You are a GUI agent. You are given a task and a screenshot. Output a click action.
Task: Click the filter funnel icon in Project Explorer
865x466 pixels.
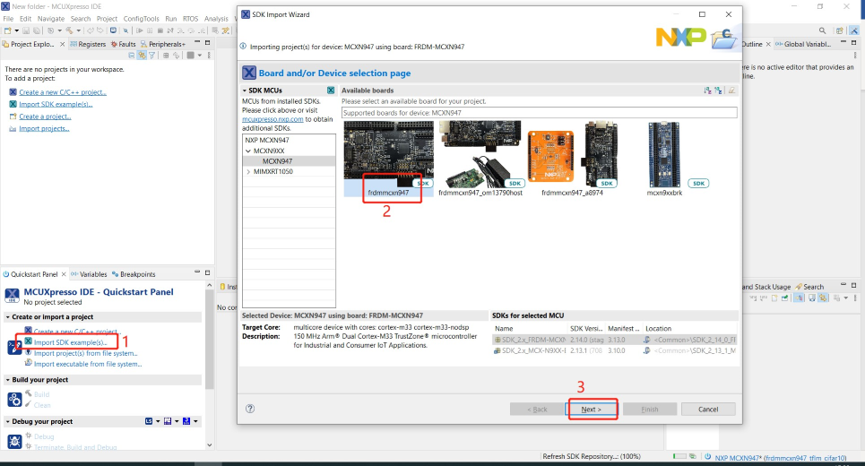click(152, 55)
